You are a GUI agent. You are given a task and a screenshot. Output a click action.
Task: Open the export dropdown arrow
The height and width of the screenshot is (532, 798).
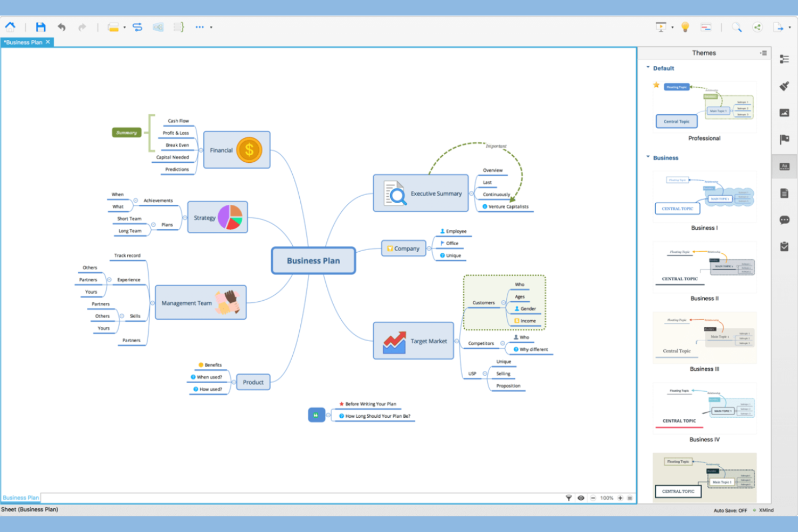789,27
